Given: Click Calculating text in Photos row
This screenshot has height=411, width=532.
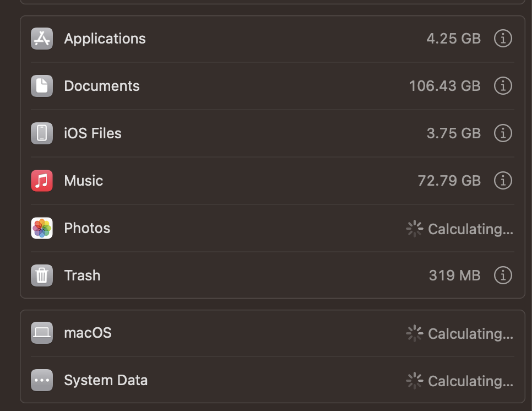Looking at the screenshot, I should [470, 229].
